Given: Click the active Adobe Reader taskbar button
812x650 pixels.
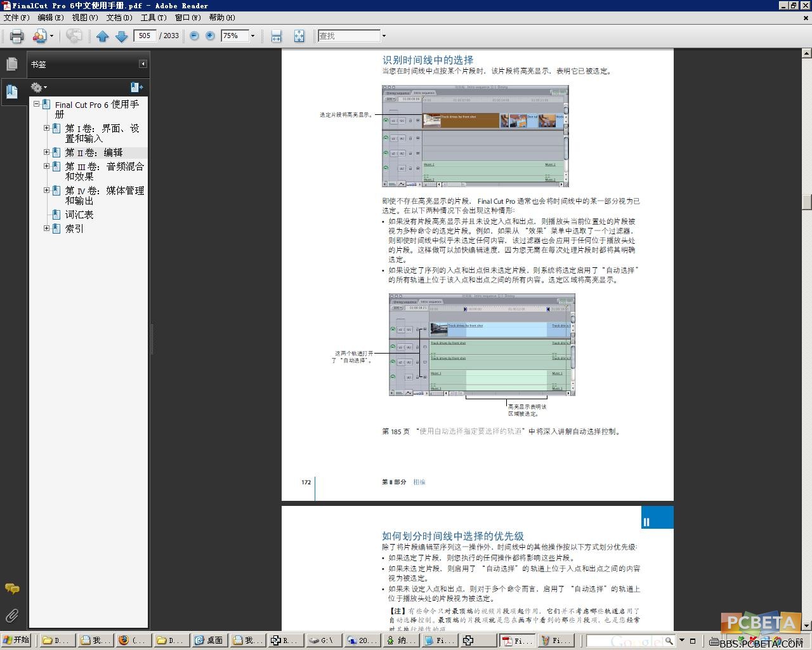Looking at the screenshot, I should click(x=518, y=640).
